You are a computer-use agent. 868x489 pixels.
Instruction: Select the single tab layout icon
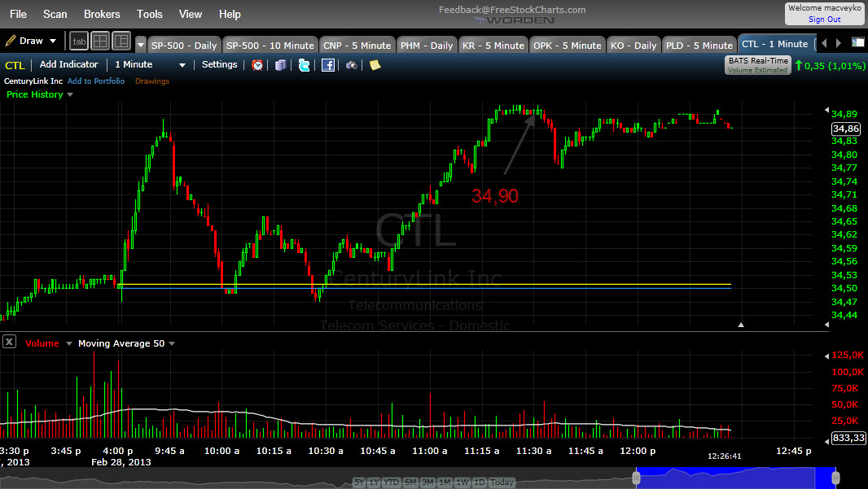[79, 41]
